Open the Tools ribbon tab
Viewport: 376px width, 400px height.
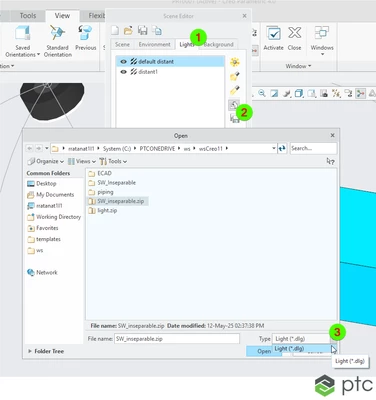[x=28, y=16]
